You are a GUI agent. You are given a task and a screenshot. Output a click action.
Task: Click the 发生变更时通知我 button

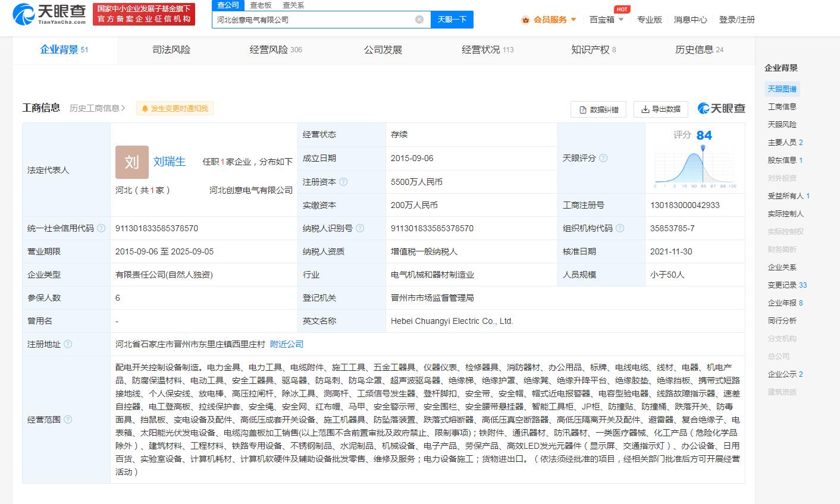coord(174,109)
